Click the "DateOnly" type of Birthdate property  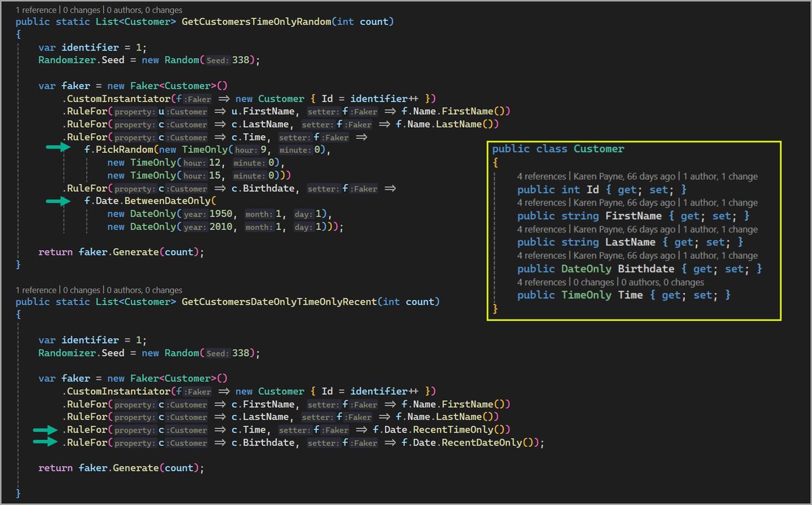click(587, 269)
